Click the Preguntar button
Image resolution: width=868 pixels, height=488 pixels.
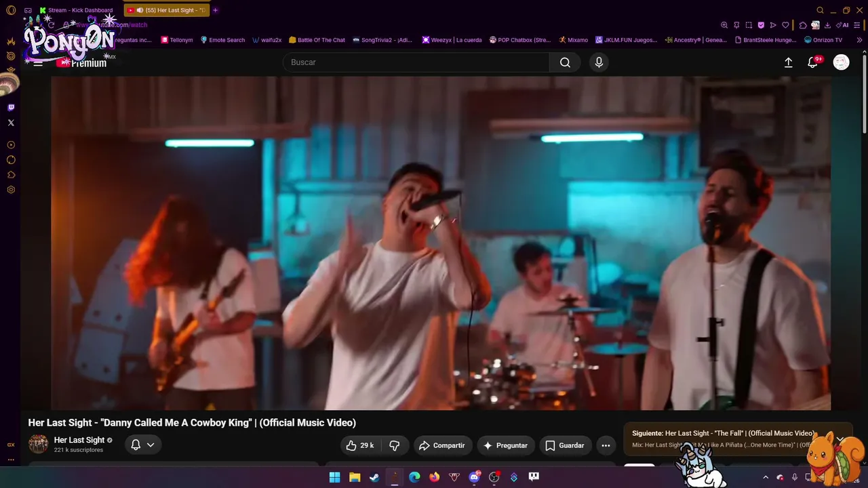(x=506, y=445)
